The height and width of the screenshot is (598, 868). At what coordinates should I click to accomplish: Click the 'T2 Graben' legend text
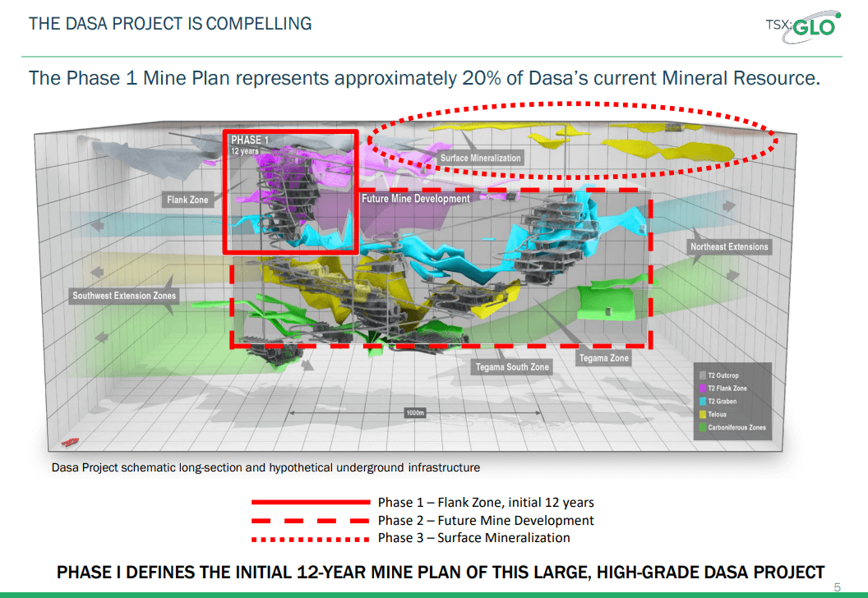pos(722,402)
